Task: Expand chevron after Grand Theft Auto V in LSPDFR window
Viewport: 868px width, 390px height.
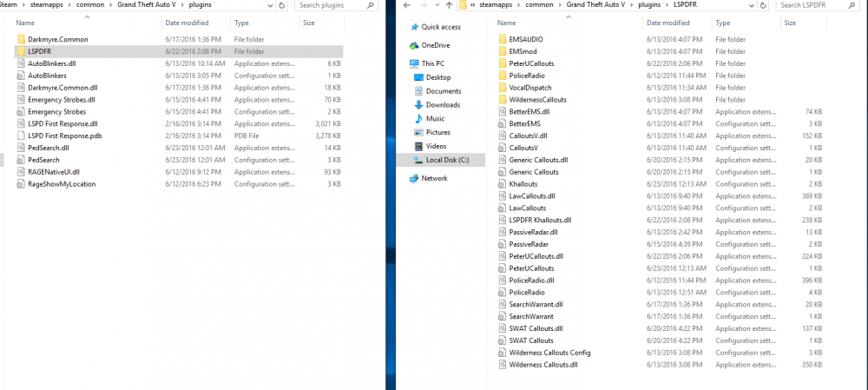Action: point(630,5)
